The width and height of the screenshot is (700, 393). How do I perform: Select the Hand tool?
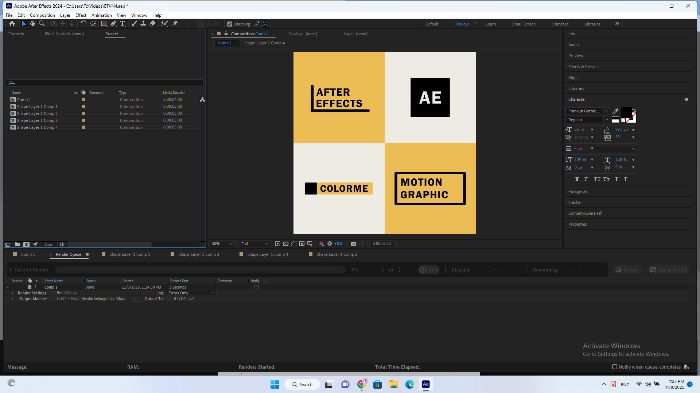pyautogui.click(x=33, y=24)
